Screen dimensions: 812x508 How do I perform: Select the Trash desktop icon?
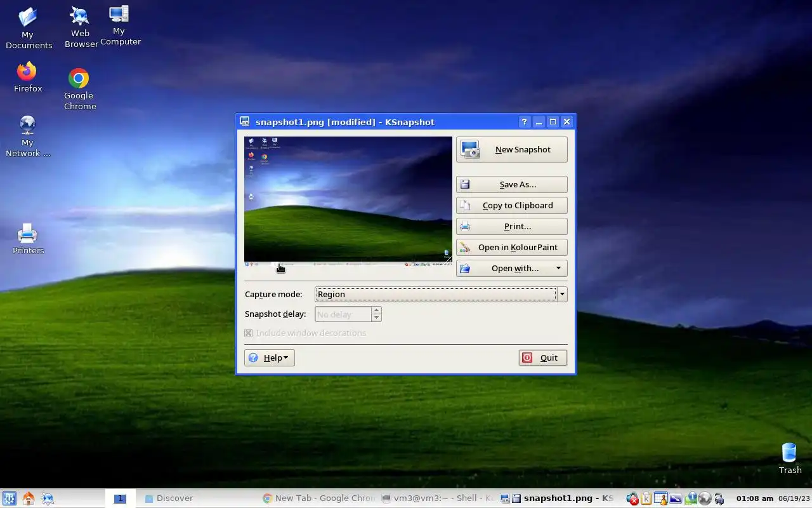point(790,458)
